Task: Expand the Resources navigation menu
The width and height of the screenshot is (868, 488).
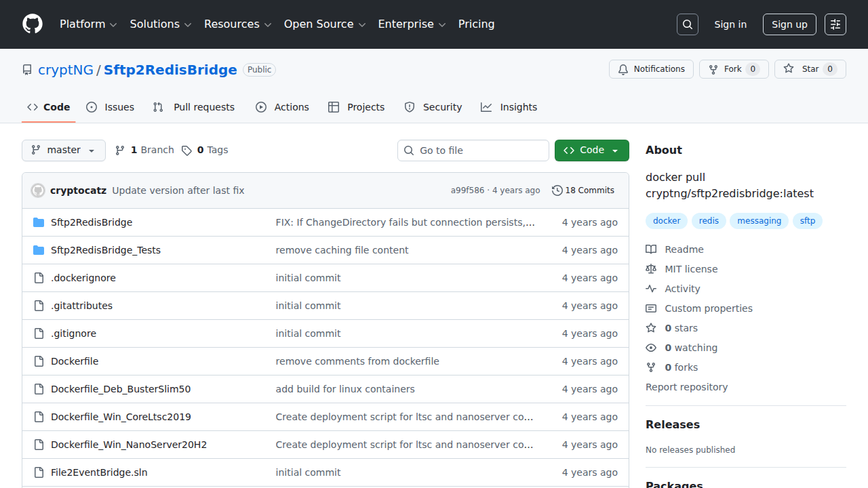Action: click(237, 24)
